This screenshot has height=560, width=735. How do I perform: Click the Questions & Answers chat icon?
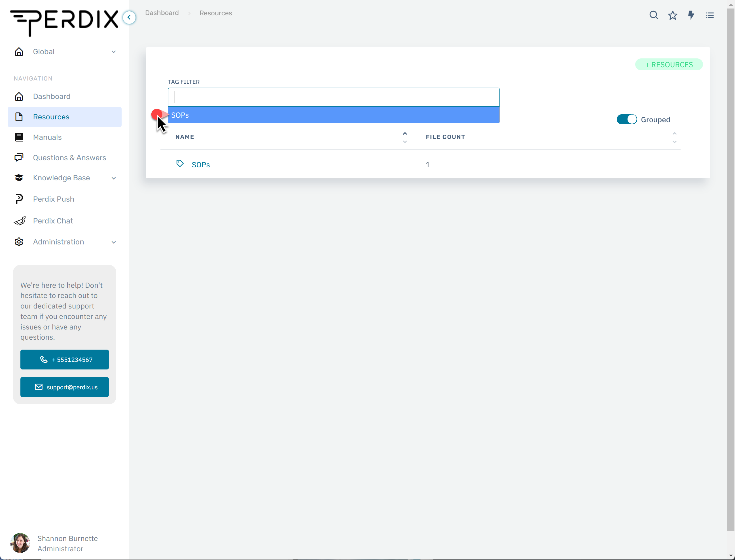coord(19,157)
